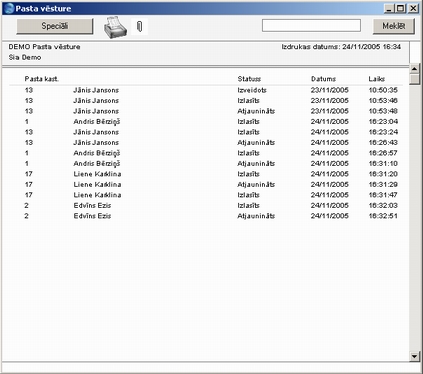Click 'DEMO Pasta vēsture' header text
This screenshot has width=423, height=374.
[x=44, y=47]
